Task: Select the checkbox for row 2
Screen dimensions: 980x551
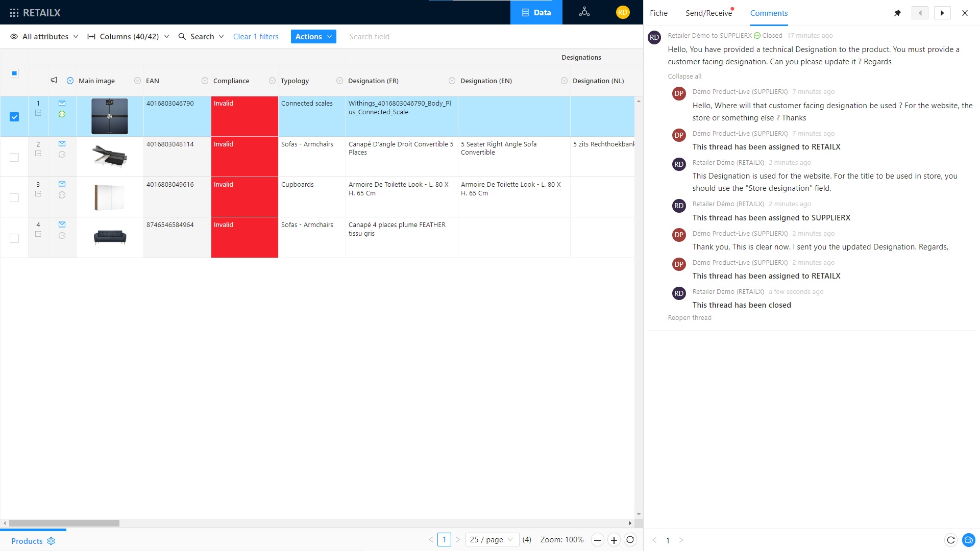Action: [14, 157]
